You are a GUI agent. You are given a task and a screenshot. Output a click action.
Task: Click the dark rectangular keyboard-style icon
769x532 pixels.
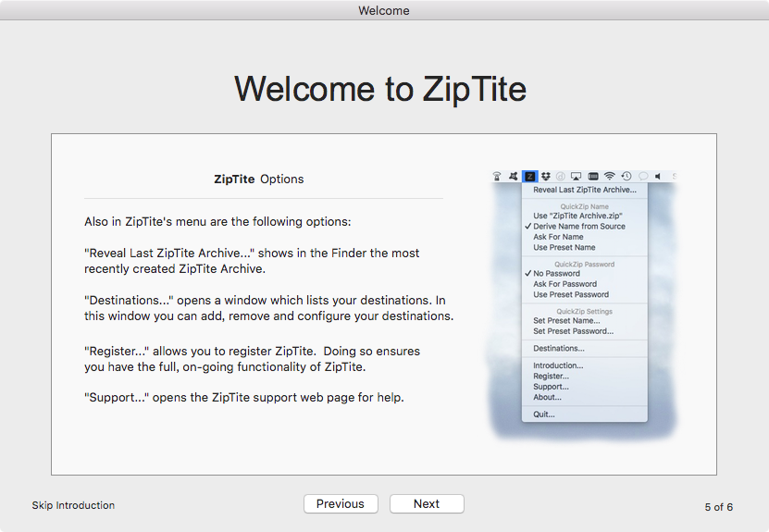click(x=593, y=176)
